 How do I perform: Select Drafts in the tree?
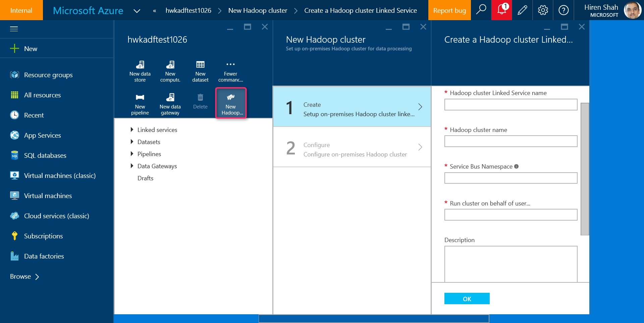click(x=145, y=178)
